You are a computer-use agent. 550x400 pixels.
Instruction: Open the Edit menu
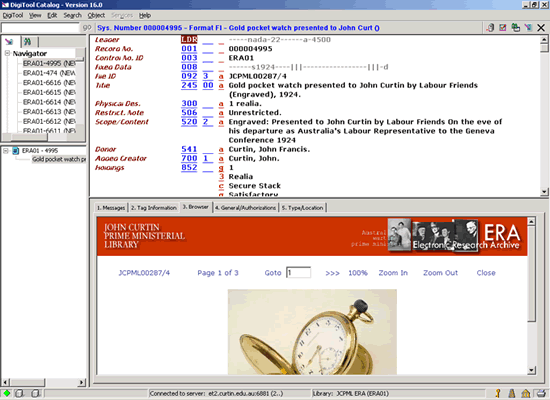click(52, 15)
